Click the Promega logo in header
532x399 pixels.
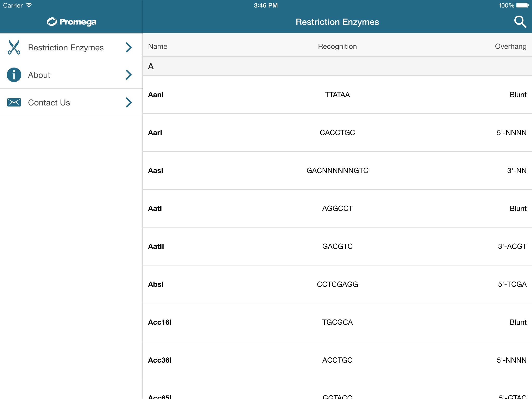click(71, 22)
